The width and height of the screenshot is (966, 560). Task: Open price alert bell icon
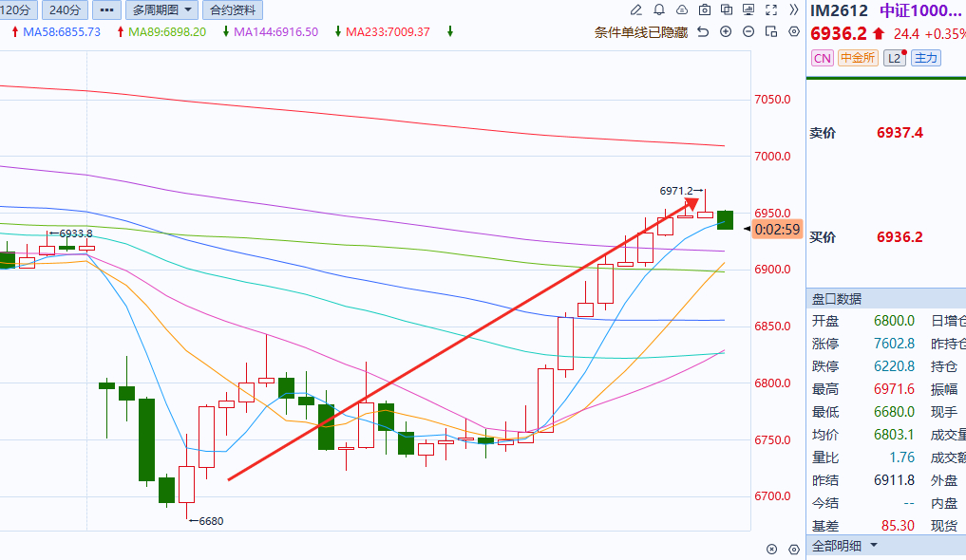(x=659, y=9)
